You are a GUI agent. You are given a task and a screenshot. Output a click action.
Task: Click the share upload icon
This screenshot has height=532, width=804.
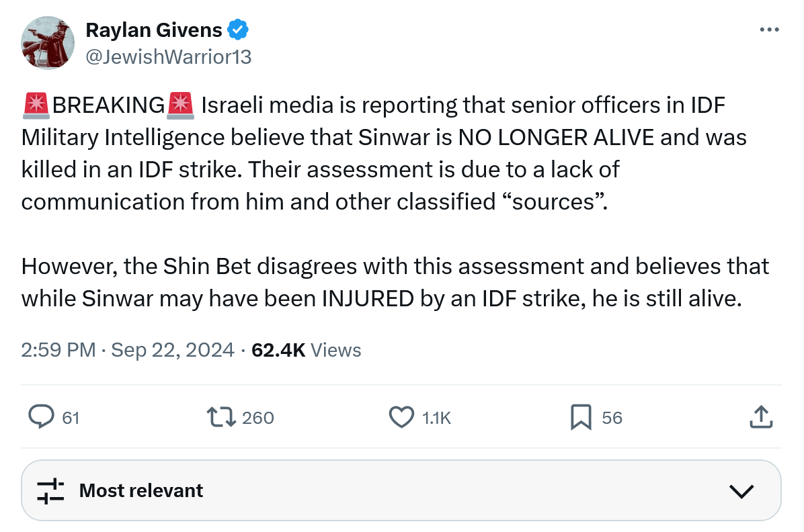pyautogui.click(x=760, y=417)
